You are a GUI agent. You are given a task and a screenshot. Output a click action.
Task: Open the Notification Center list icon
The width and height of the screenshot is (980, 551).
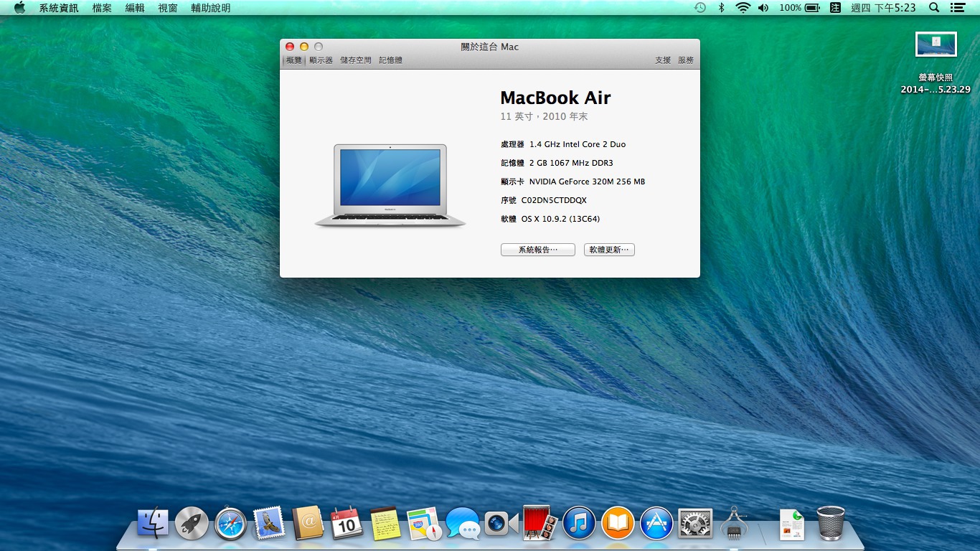957,8
